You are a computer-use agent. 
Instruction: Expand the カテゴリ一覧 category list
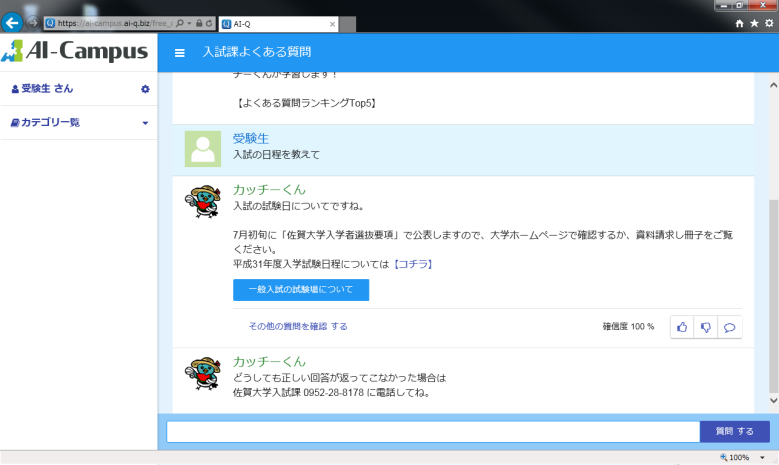(79, 122)
